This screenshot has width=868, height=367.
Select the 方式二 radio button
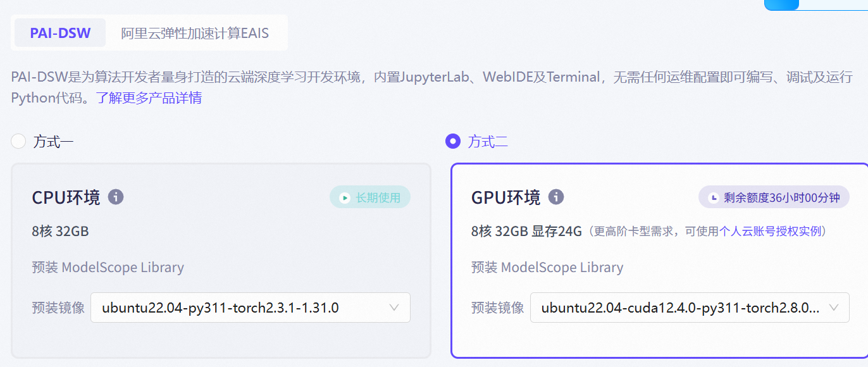click(453, 141)
